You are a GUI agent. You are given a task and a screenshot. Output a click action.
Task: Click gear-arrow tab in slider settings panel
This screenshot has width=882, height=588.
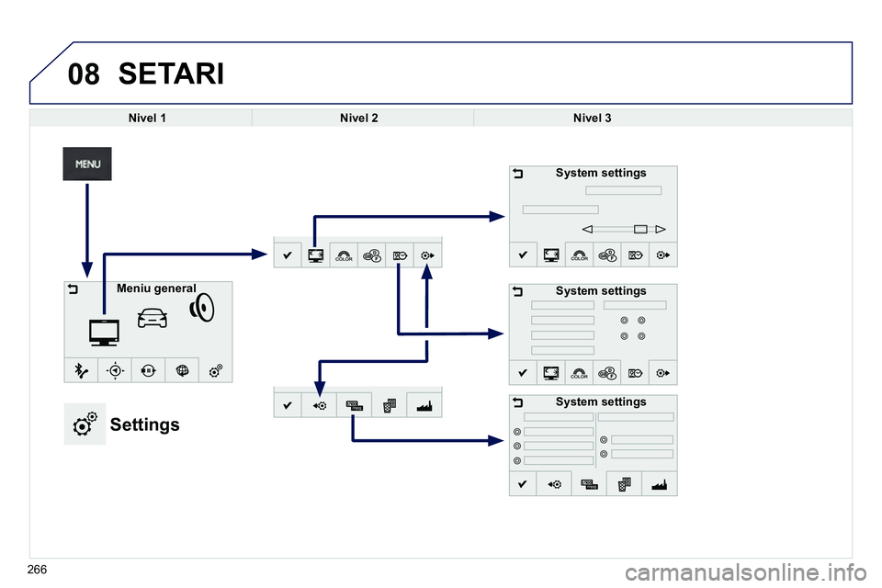663,254
